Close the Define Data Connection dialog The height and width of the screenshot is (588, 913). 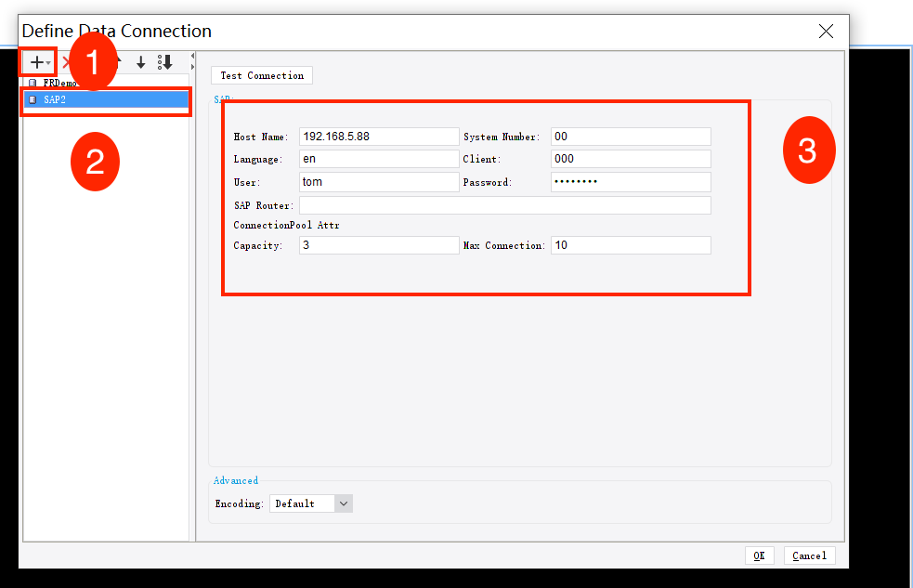click(x=826, y=31)
